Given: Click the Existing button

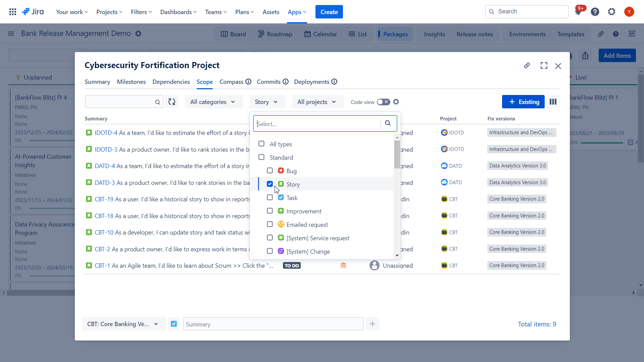Looking at the screenshot, I should point(523,102).
